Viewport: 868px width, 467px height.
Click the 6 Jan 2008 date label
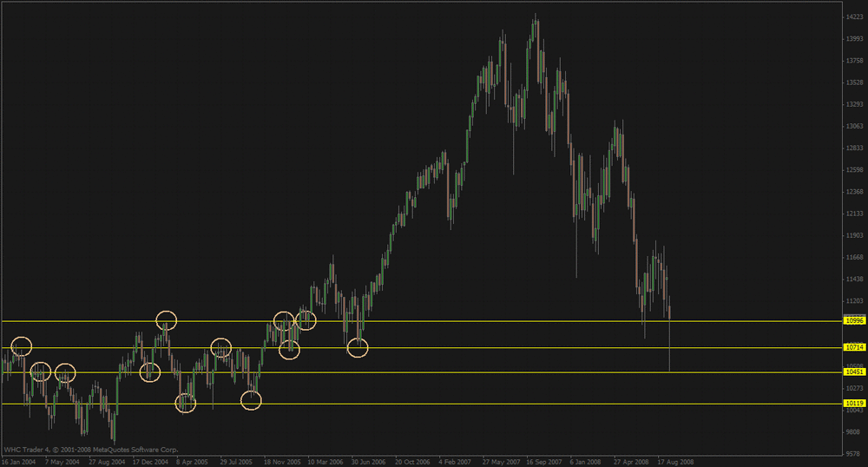[585, 462]
